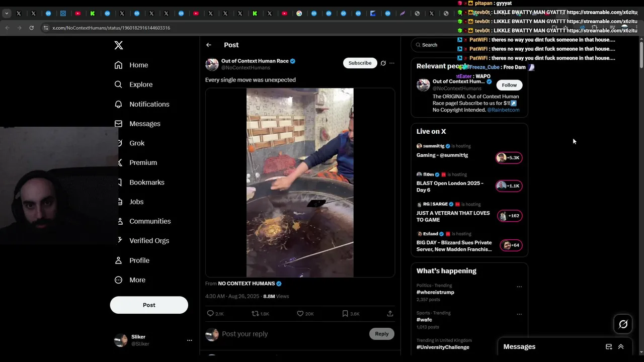Expand the Messages drawer
Viewport: 644px width, 362px height.
click(621, 347)
